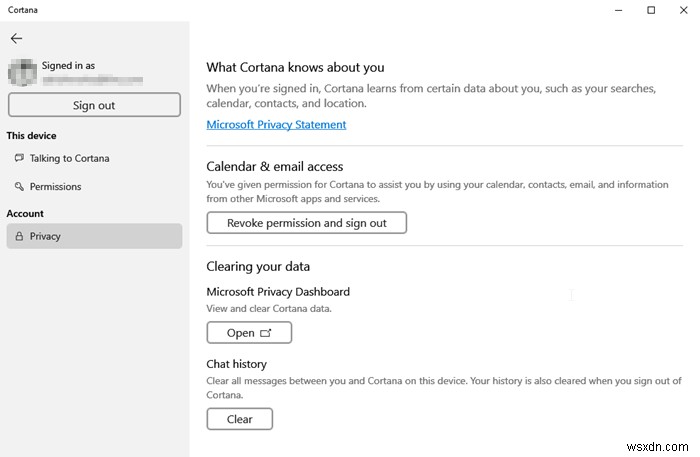This screenshot has height=457, width=700.
Task: Open the Microsoft Privacy Dashboard
Action: 249,333
